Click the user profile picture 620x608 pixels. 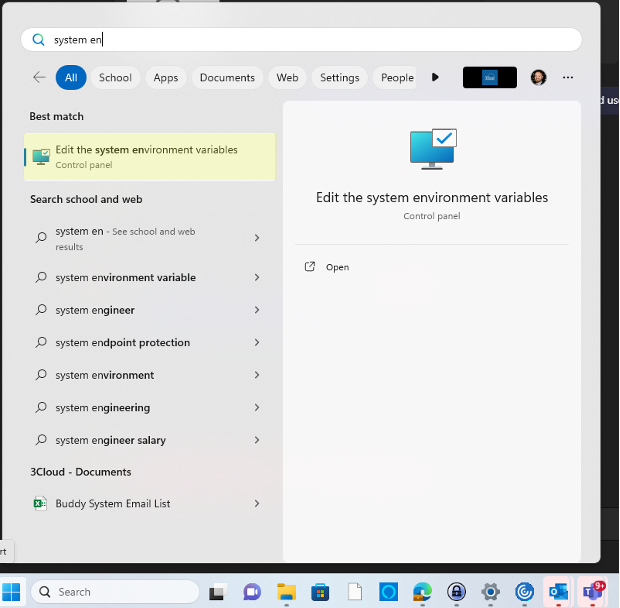coord(538,77)
